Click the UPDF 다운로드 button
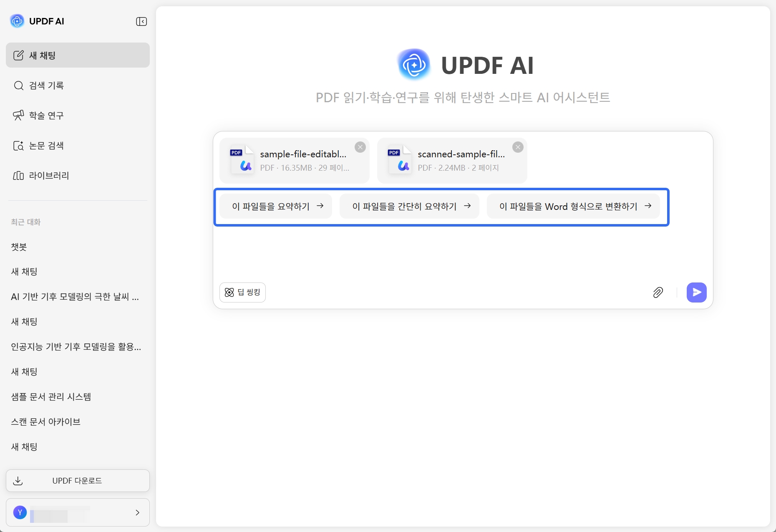 [78, 481]
